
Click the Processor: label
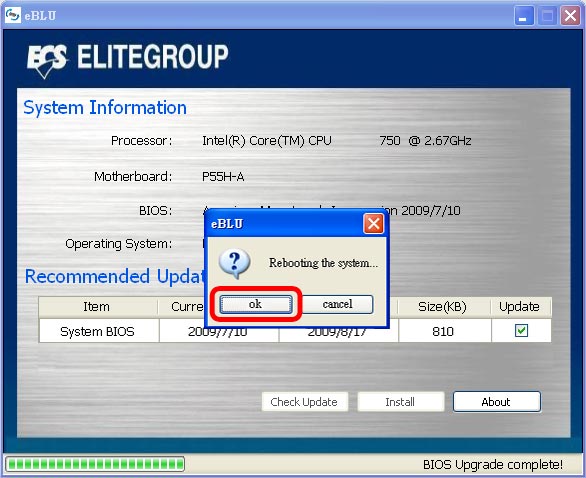[142, 141]
